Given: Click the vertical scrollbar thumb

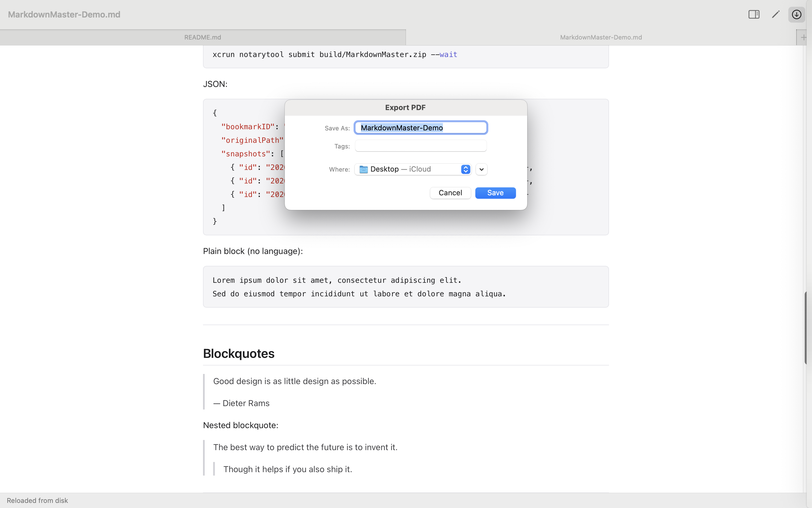Looking at the screenshot, I should coord(805,328).
